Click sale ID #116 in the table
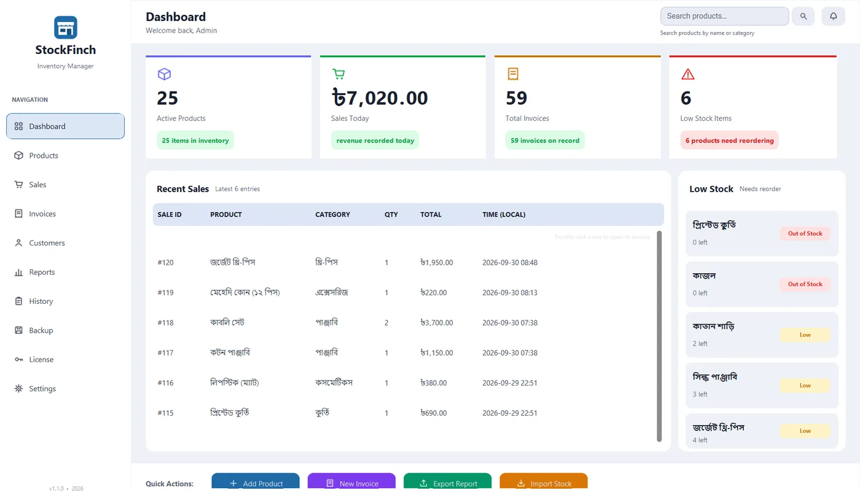This screenshot has width=860, height=504. tap(166, 382)
